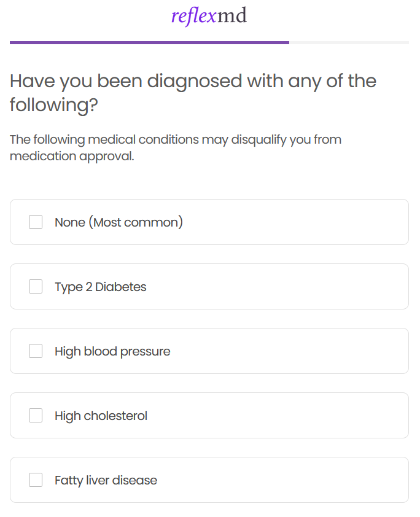Enable the High blood pressure checkbox
The width and height of the screenshot is (420, 517).
click(36, 351)
